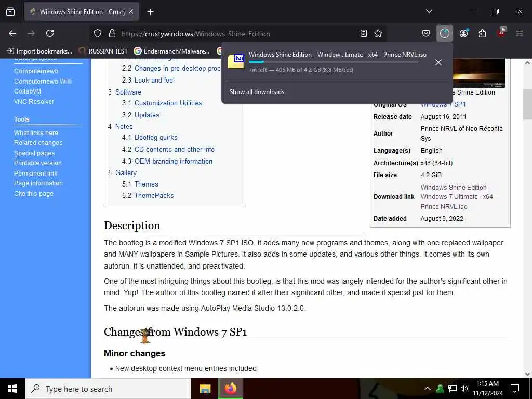This screenshot has height=399, width=532.
Task: Open Firefox View recent browsing icon
Action: click(10, 11)
